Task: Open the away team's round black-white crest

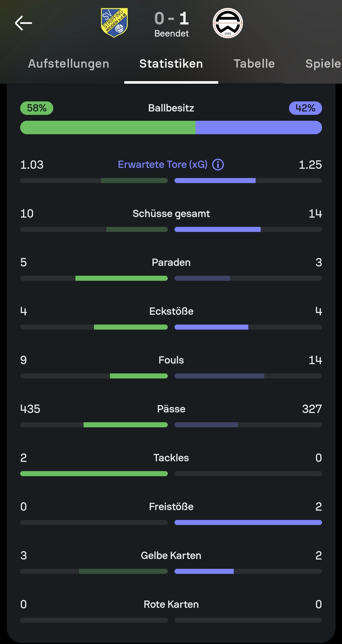Action: [x=228, y=23]
